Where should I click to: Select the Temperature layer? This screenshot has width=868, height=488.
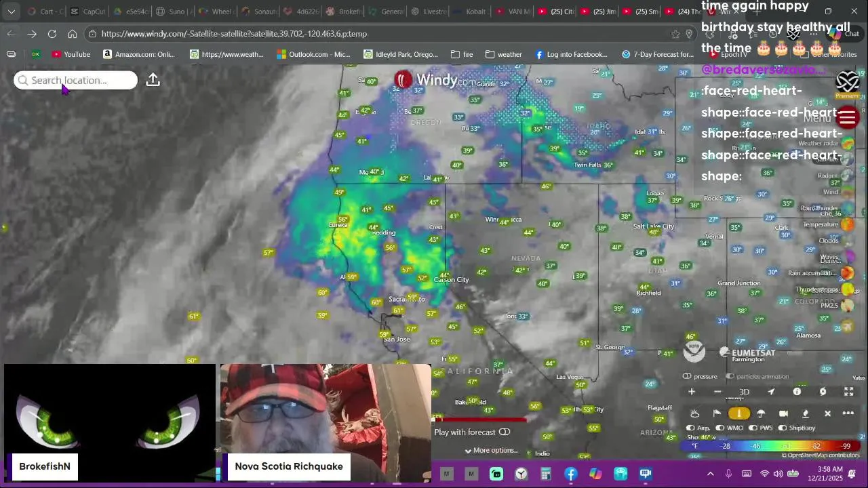(848, 224)
